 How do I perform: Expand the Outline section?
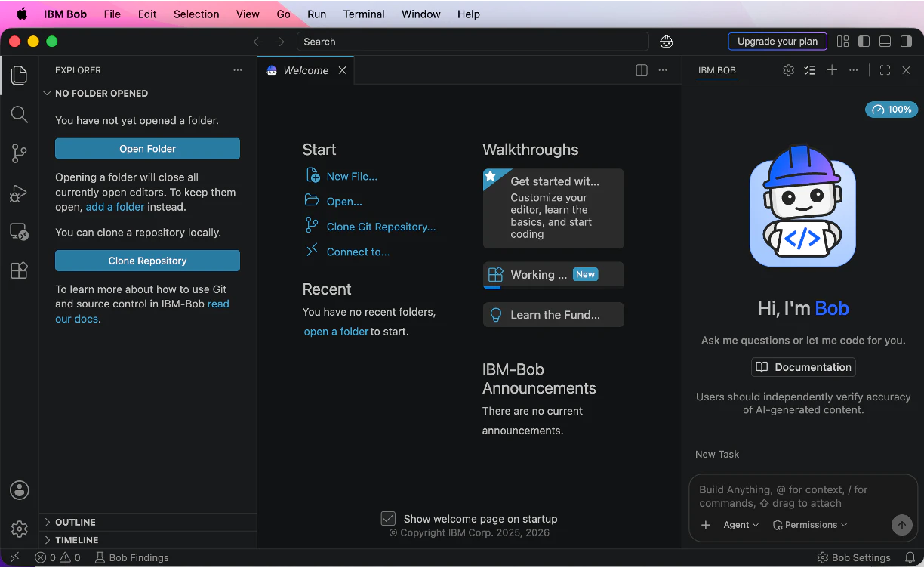[x=148, y=522]
